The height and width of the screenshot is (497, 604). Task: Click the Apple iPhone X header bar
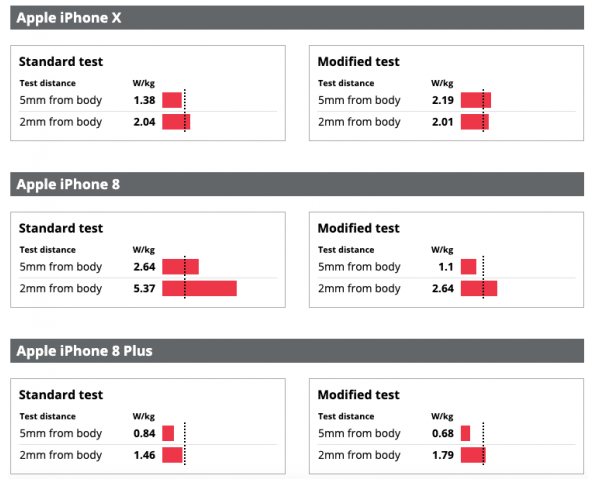tap(297, 18)
